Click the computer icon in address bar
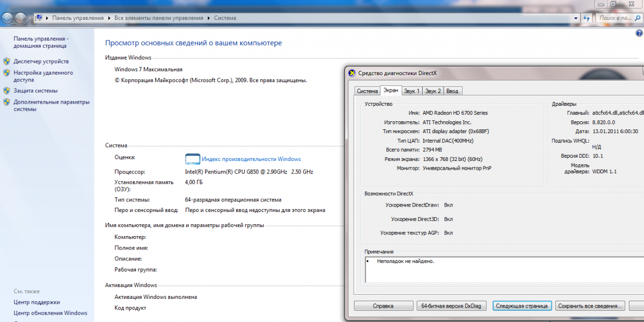 (x=39, y=18)
